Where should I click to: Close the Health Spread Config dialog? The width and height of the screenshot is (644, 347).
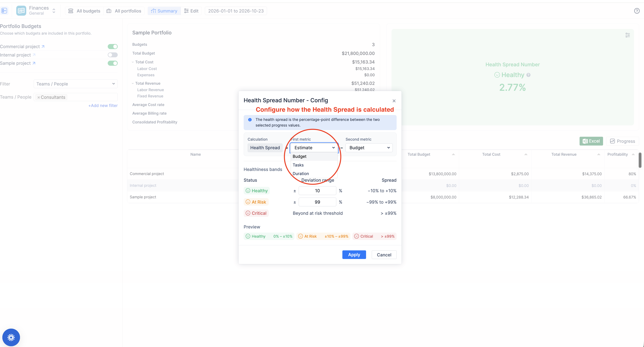click(394, 101)
